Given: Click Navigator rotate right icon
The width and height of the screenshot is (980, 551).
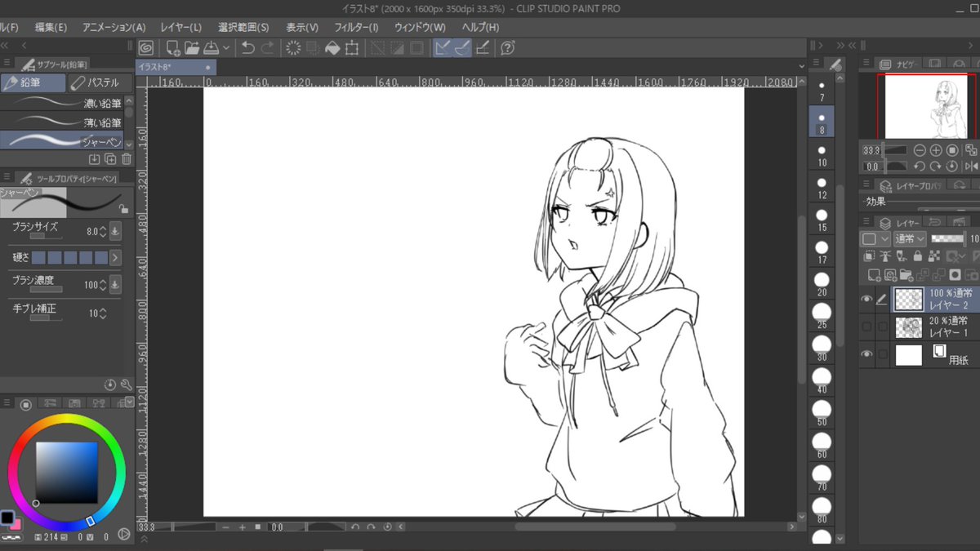Looking at the screenshot, I should tap(936, 166).
